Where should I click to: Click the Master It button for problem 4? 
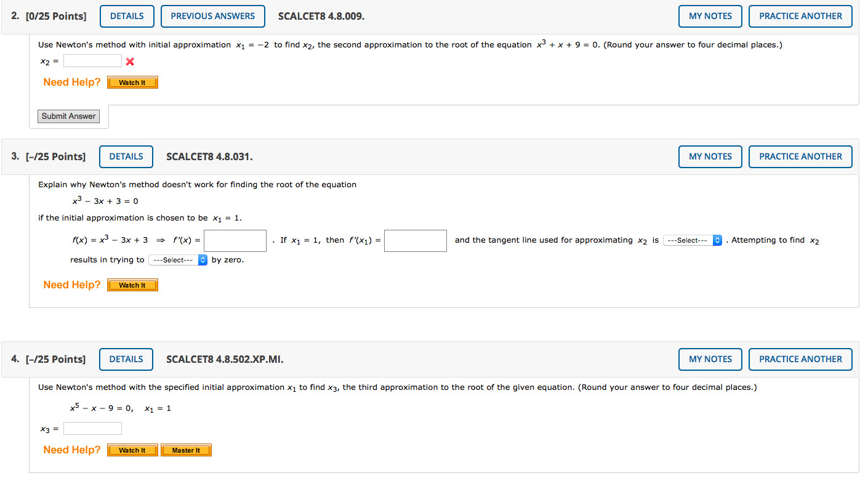pyautogui.click(x=186, y=450)
